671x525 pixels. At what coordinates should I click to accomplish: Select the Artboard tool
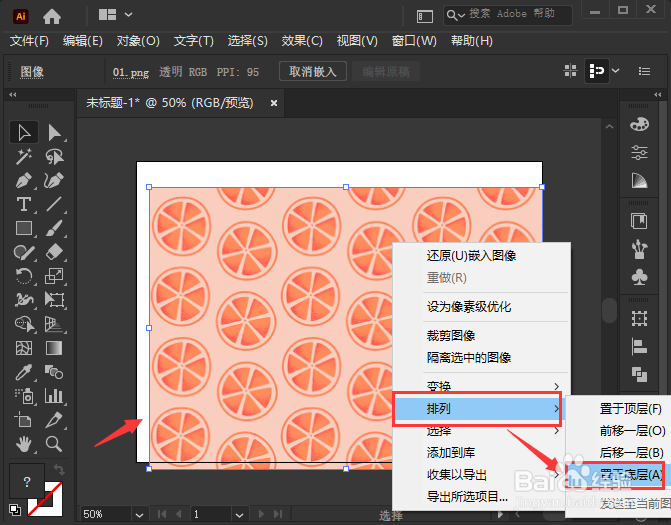[x=24, y=420]
